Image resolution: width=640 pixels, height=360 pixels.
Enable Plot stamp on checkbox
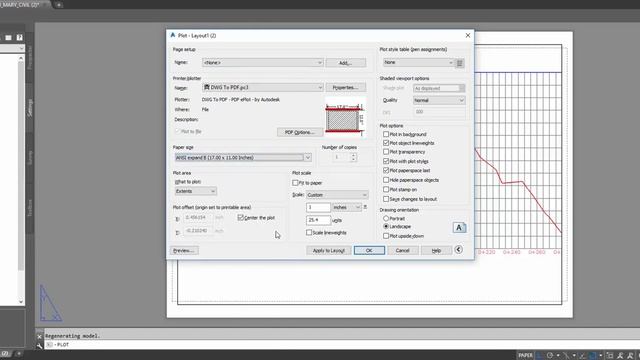(x=386, y=189)
